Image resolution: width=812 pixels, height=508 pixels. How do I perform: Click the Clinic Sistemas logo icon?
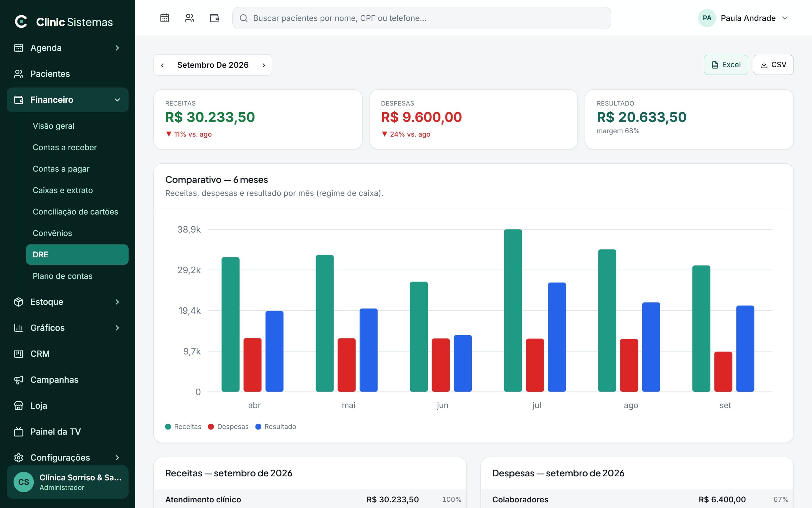[x=21, y=21]
